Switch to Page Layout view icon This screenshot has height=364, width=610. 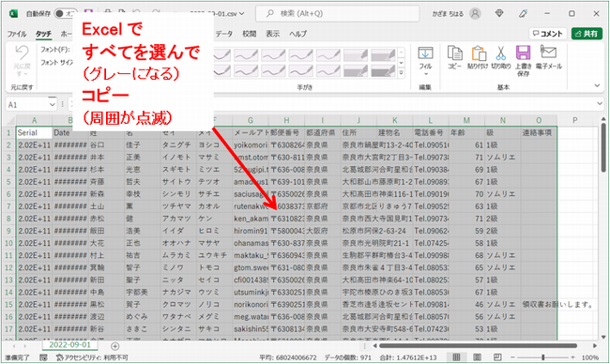point(477,357)
